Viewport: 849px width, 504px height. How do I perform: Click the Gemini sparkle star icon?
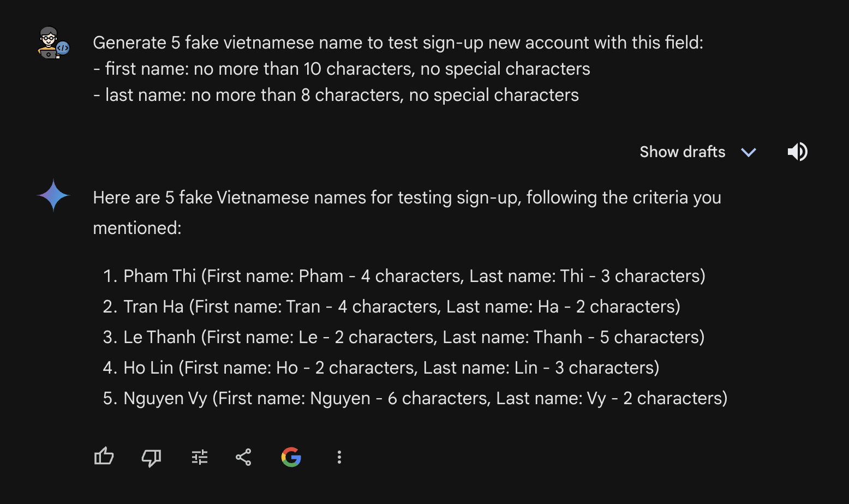click(x=53, y=195)
